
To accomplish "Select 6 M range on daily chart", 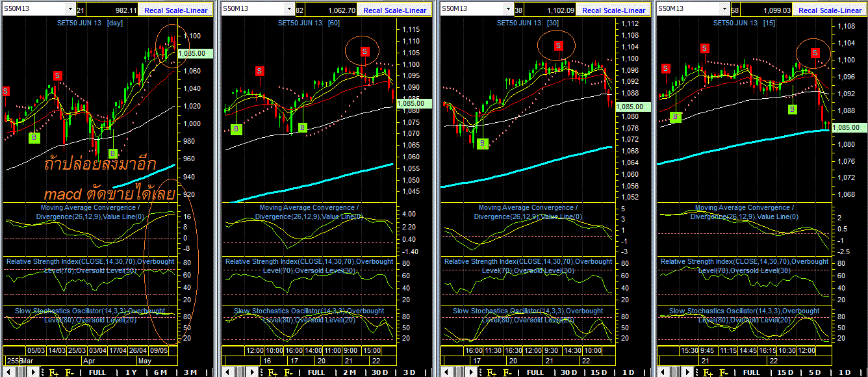I will [160, 372].
